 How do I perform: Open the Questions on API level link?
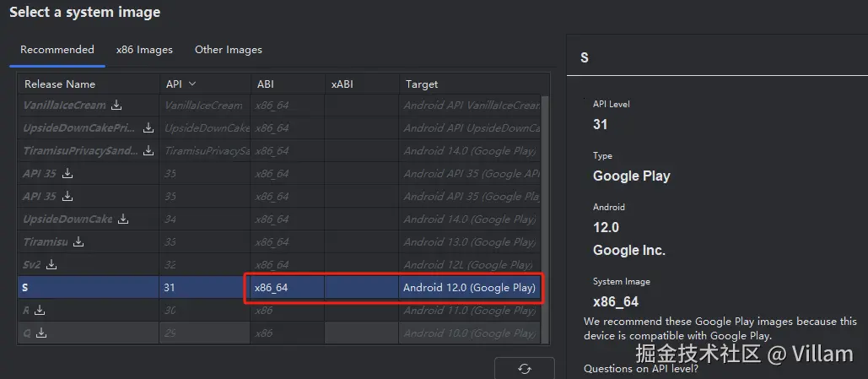(x=640, y=369)
